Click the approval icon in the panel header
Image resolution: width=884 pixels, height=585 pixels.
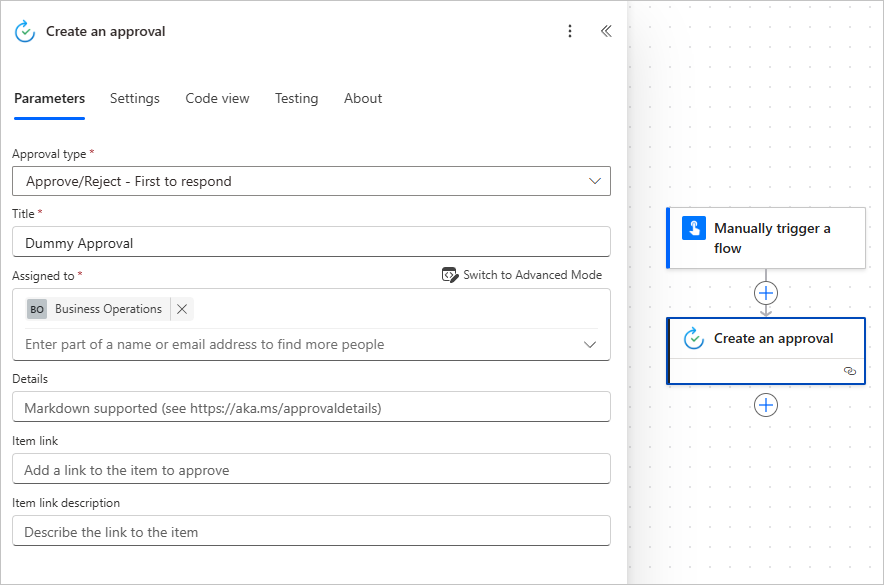25,32
